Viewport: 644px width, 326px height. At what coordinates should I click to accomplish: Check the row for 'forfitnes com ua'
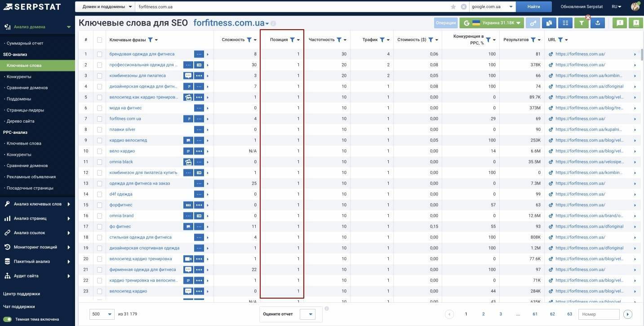tap(99, 119)
